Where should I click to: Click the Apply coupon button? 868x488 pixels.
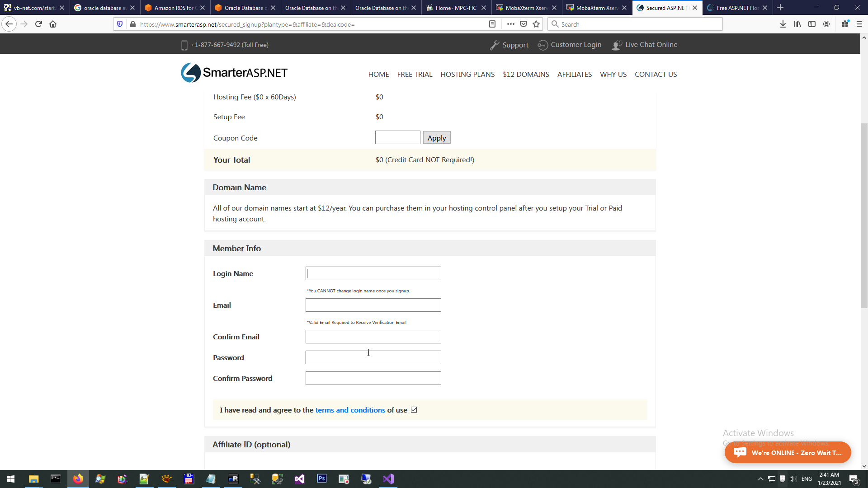pyautogui.click(x=436, y=138)
